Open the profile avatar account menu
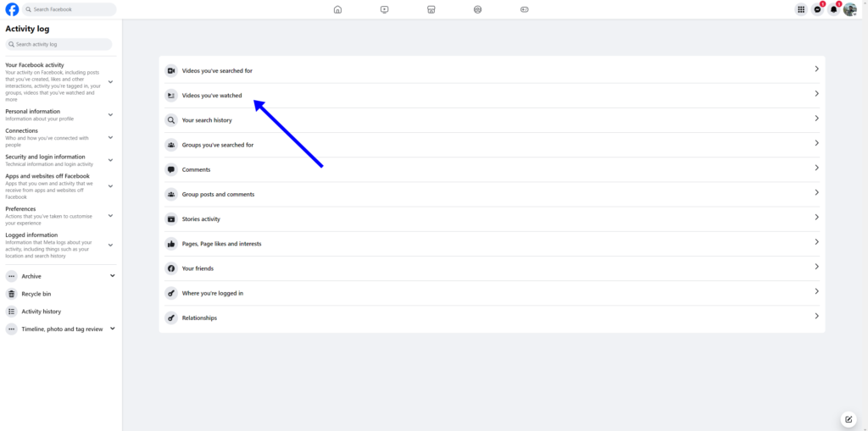Screen dimensions: 868x431 (849, 9)
